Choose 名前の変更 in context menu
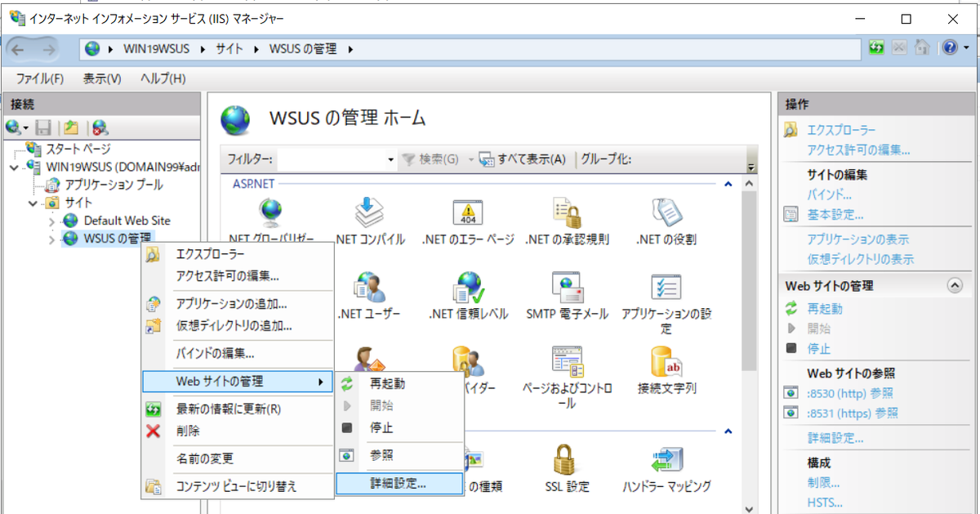980x514 pixels. tap(238, 458)
